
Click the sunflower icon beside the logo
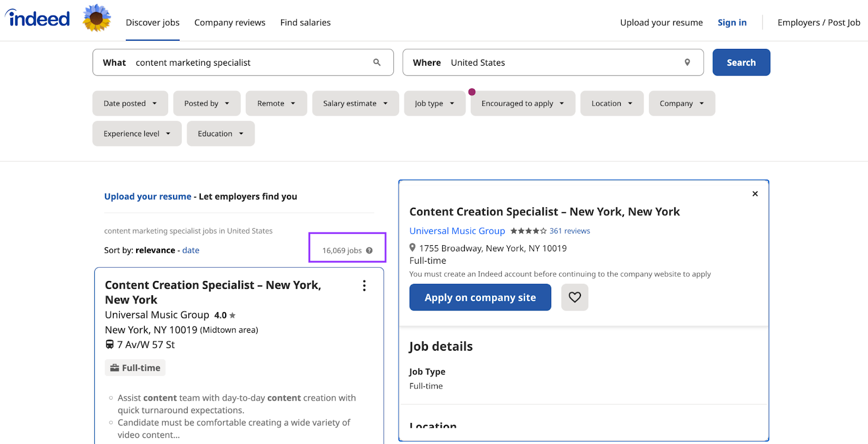coord(97,18)
